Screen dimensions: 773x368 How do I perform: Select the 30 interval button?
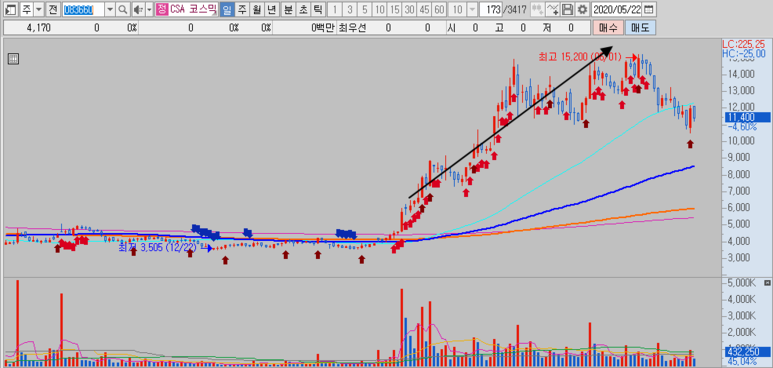[409, 9]
